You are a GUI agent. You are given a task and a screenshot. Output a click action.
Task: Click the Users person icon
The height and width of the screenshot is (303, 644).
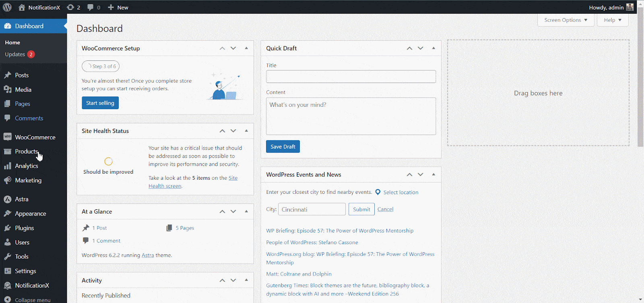tap(8, 242)
